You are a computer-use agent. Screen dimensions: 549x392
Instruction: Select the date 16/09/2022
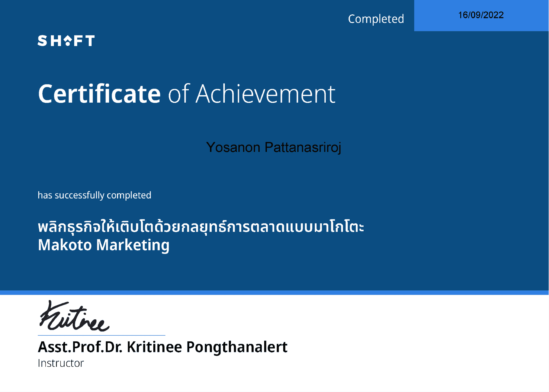tap(481, 15)
